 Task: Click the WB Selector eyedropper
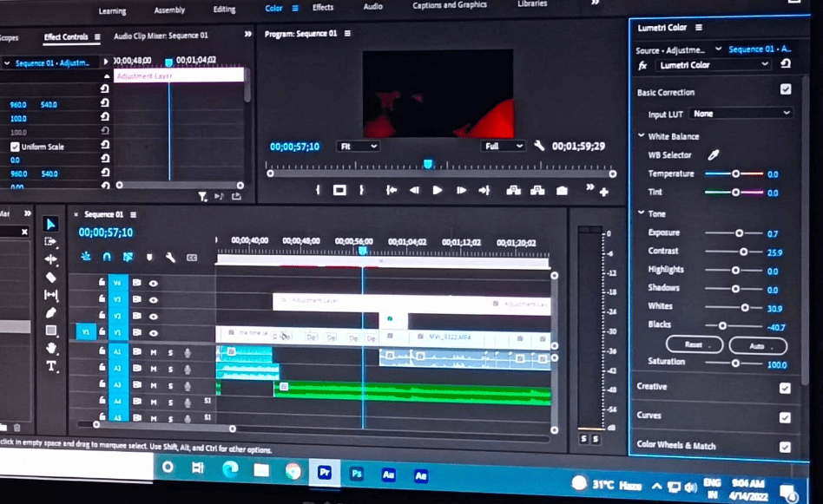(714, 155)
